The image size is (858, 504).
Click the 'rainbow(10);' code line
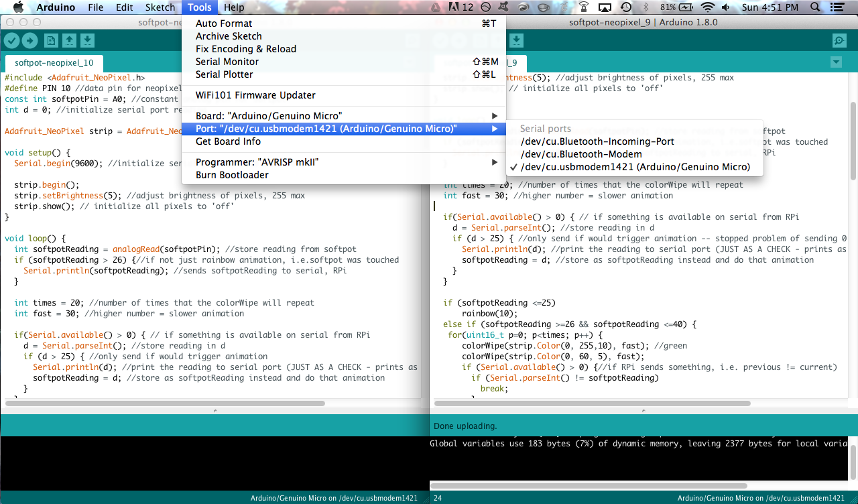point(490,314)
